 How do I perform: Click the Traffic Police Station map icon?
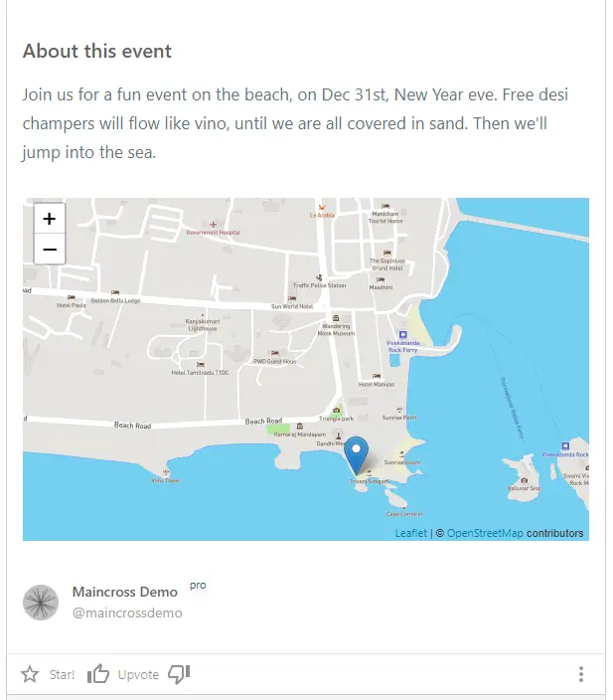(319, 277)
